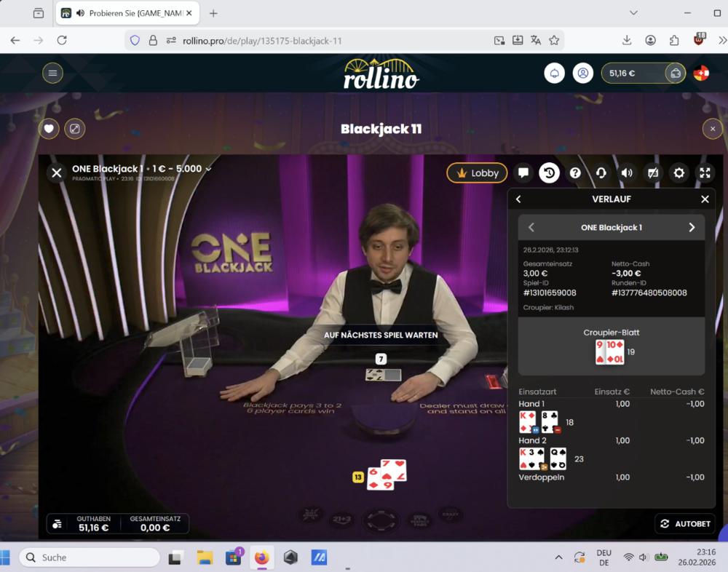The width and height of the screenshot is (728, 572).
Task: Go to previous history entry arrow
Action: [x=531, y=228]
